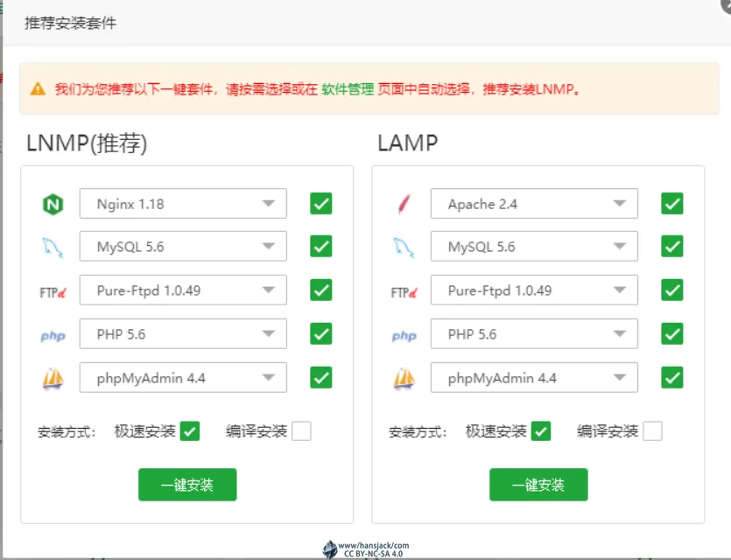The width and height of the screenshot is (731, 560).
Task: Uncheck the Nginx 1.18 checkbox
Action: [x=320, y=204]
